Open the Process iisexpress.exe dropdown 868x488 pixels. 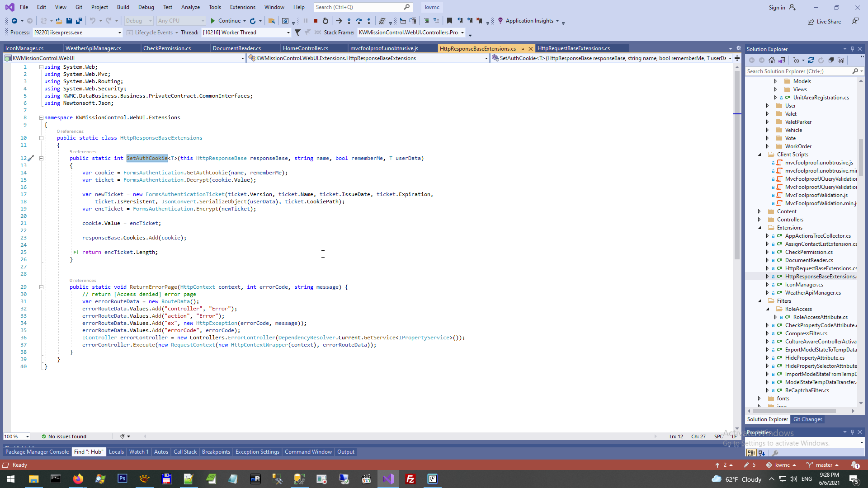119,33
